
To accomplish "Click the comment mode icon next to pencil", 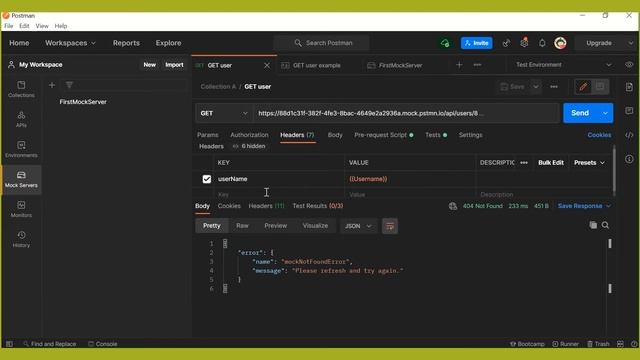I will (600, 87).
